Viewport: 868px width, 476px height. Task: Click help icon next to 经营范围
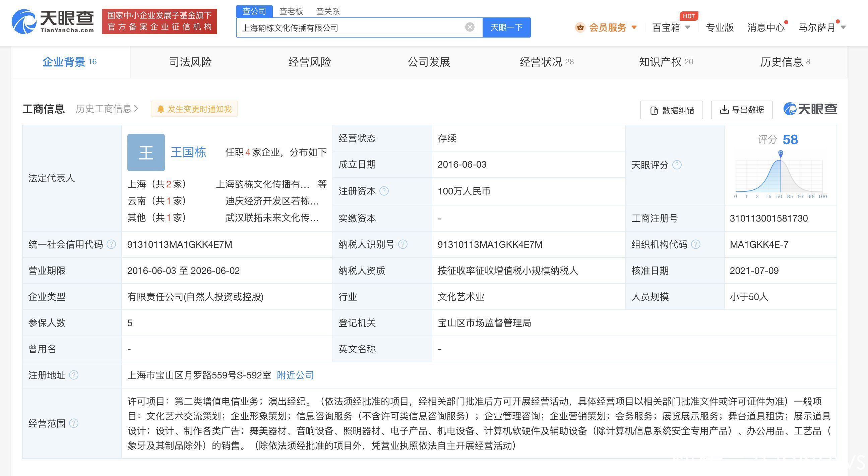(73, 423)
